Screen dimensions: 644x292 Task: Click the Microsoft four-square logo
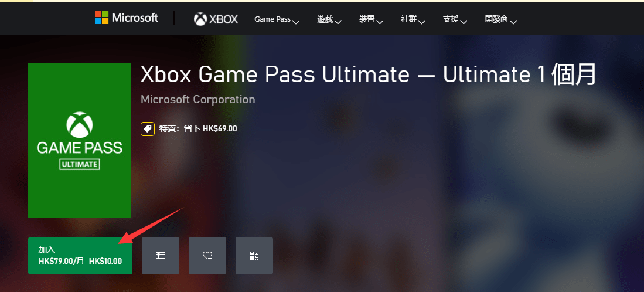pos(101,18)
